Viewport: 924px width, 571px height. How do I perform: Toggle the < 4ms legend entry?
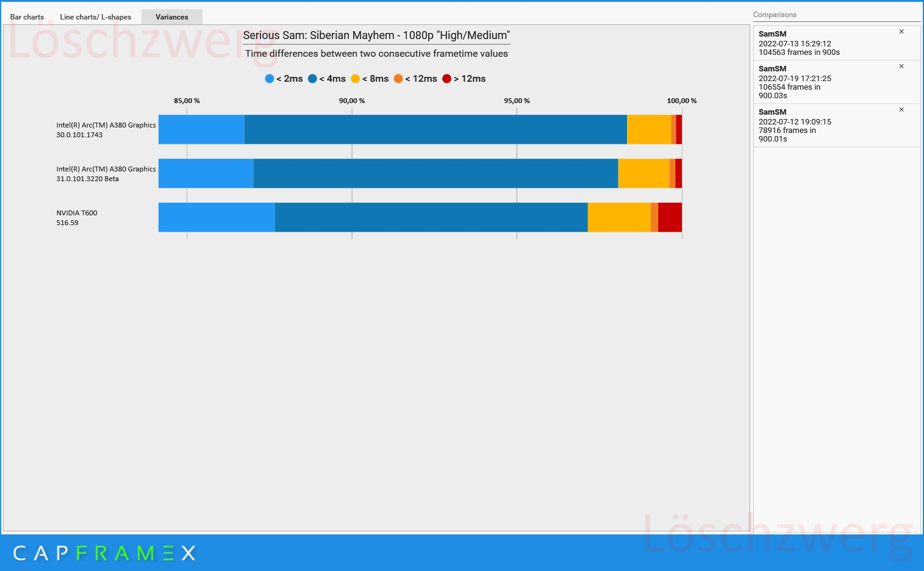coord(327,79)
